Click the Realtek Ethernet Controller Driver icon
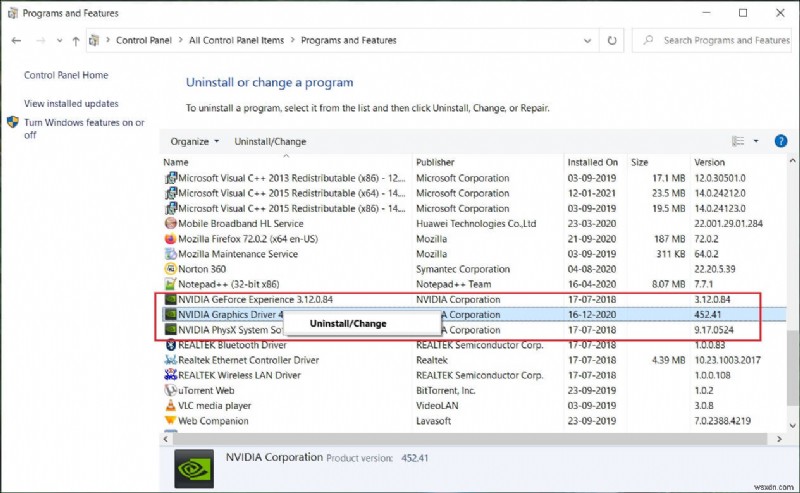The image size is (800, 493). coord(170,360)
